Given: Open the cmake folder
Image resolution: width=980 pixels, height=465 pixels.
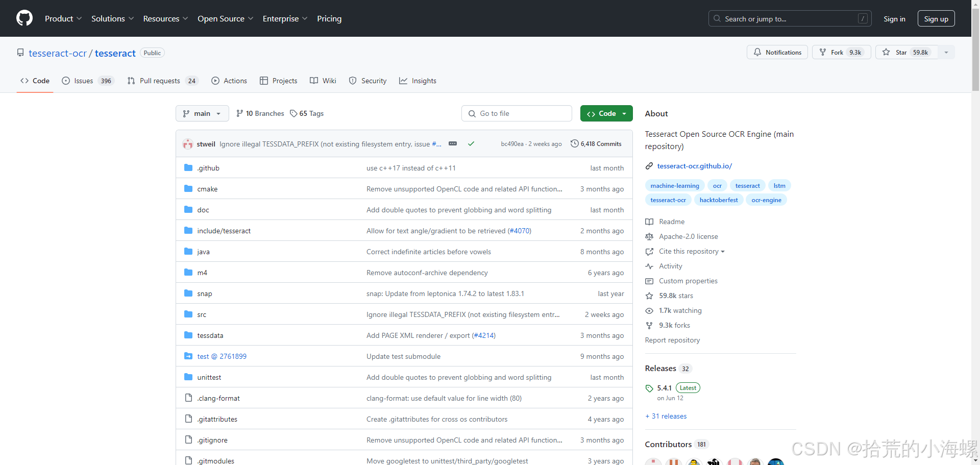Looking at the screenshot, I should [x=207, y=189].
